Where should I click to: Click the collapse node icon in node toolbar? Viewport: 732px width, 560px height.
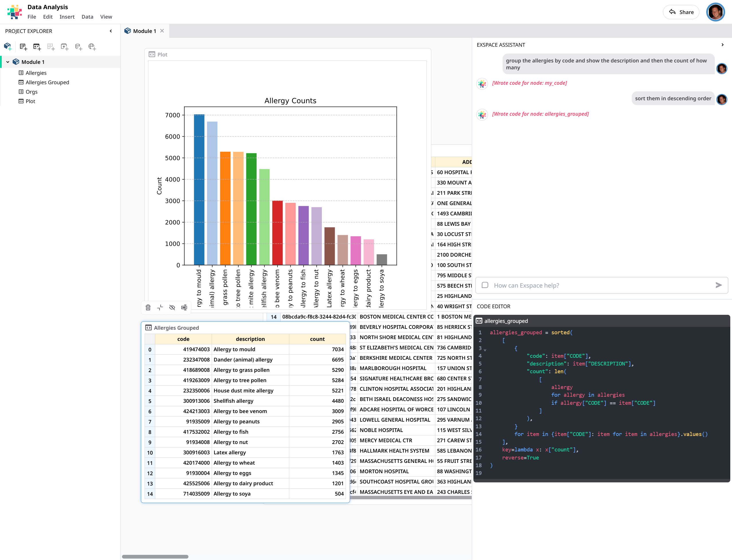click(160, 307)
